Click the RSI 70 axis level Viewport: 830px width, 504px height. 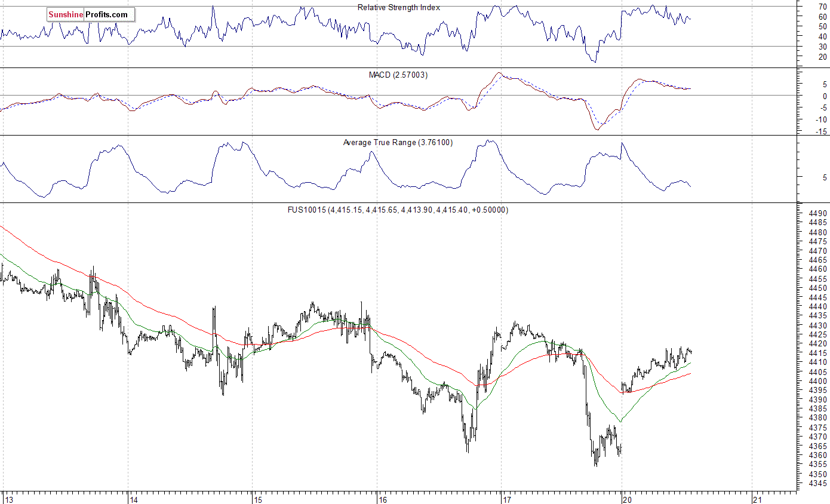(x=823, y=7)
